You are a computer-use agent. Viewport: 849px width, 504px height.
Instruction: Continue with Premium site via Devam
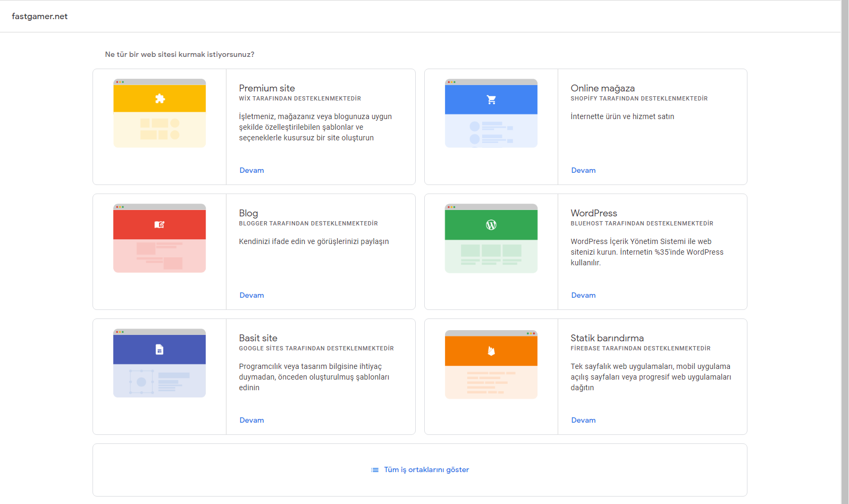click(251, 170)
